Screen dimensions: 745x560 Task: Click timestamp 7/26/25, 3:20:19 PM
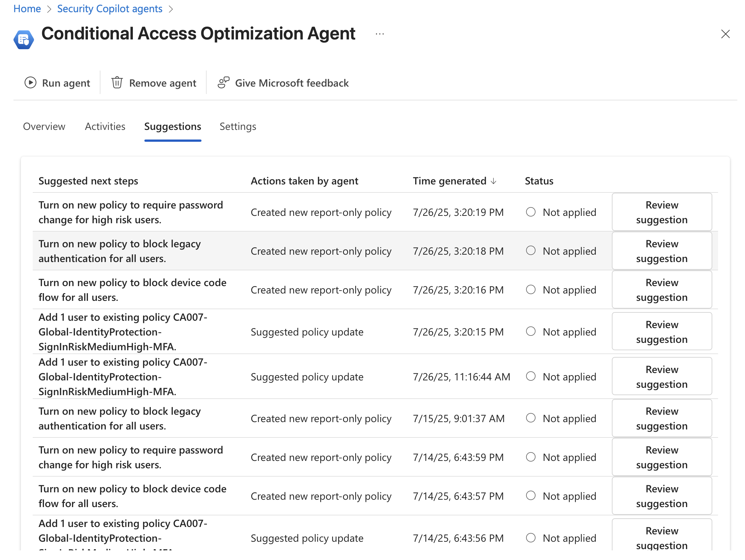(458, 212)
